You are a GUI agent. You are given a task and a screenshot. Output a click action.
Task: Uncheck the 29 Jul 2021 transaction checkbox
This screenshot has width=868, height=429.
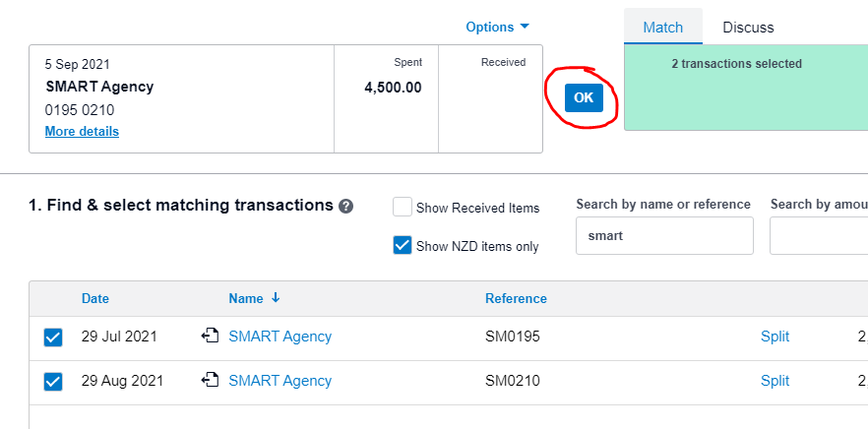[x=53, y=337]
